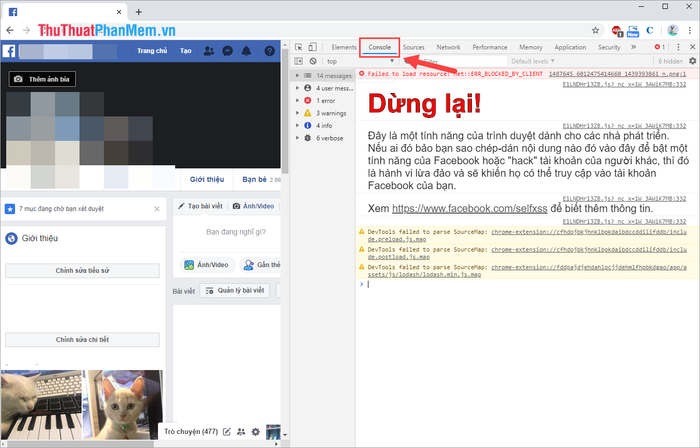The width and height of the screenshot is (700, 448).
Task: Open the notifications bell icon
Action: tap(246, 51)
